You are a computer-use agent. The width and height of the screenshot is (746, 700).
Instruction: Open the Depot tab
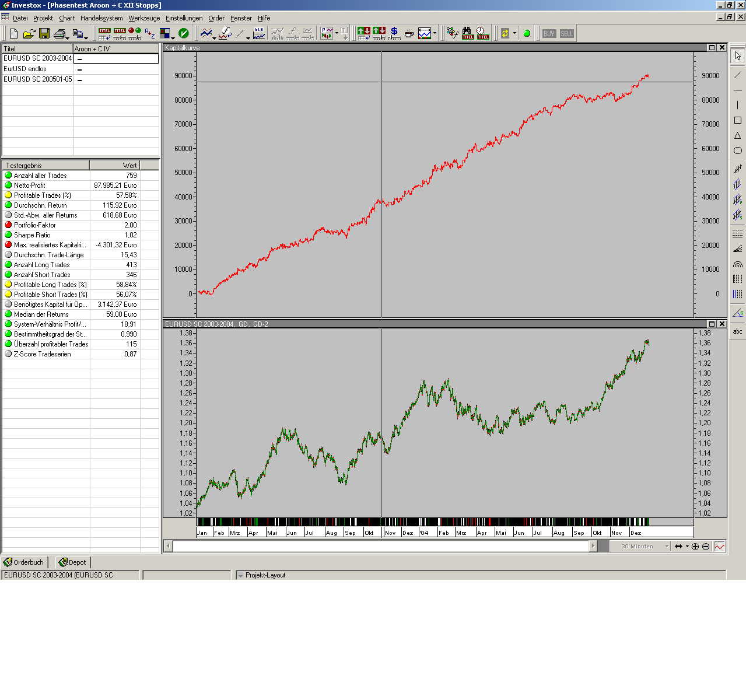pos(72,562)
